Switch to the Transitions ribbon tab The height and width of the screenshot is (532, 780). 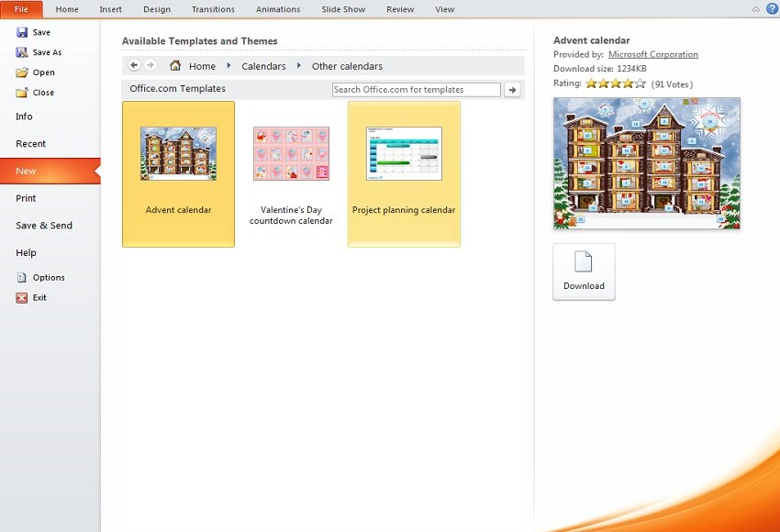click(213, 9)
